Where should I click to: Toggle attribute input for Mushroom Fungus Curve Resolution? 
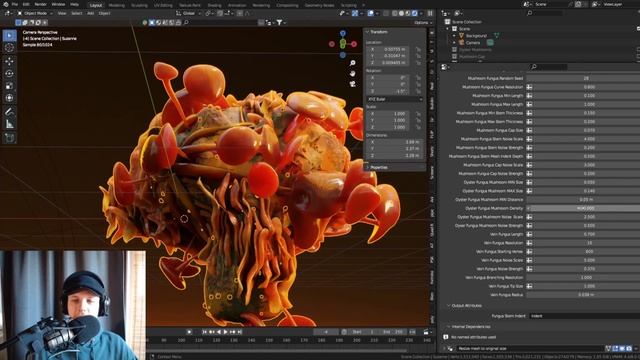(x=529, y=87)
